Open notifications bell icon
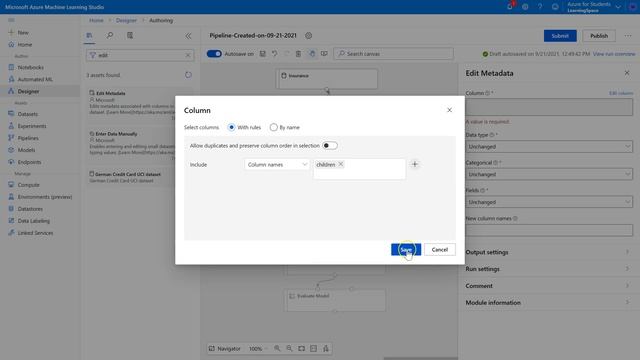Screen dimensions: 640x360 [510, 7]
